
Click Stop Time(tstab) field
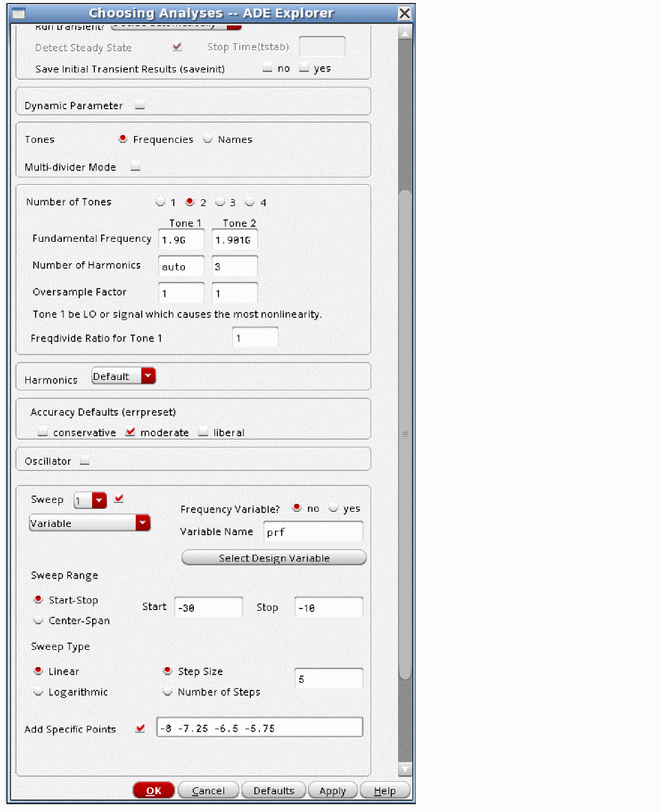(322, 47)
